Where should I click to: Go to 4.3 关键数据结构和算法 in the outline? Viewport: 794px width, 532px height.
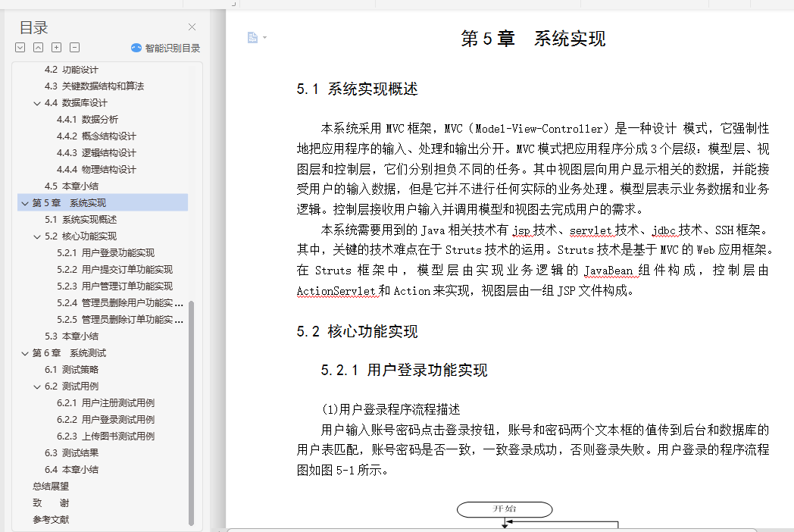(94, 86)
